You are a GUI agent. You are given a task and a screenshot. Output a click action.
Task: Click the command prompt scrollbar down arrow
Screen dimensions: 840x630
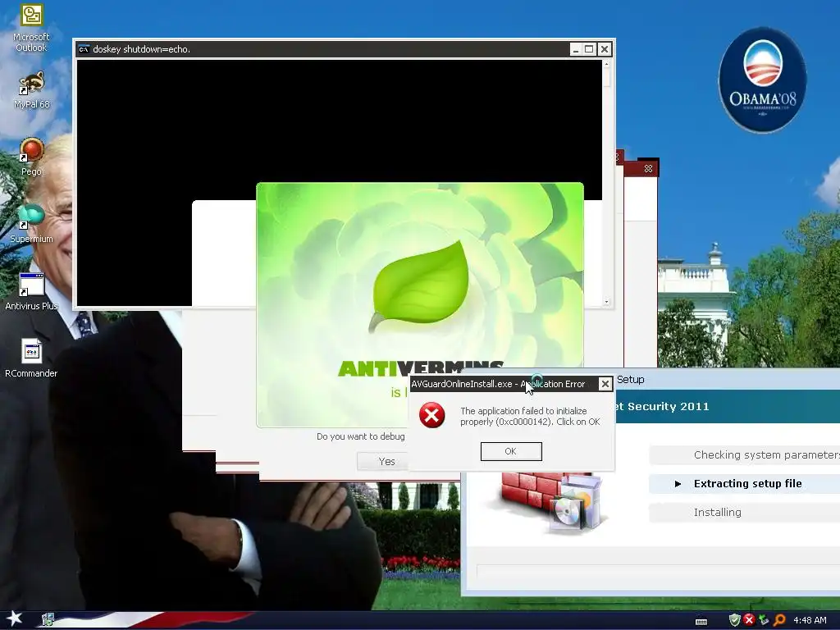point(606,302)
